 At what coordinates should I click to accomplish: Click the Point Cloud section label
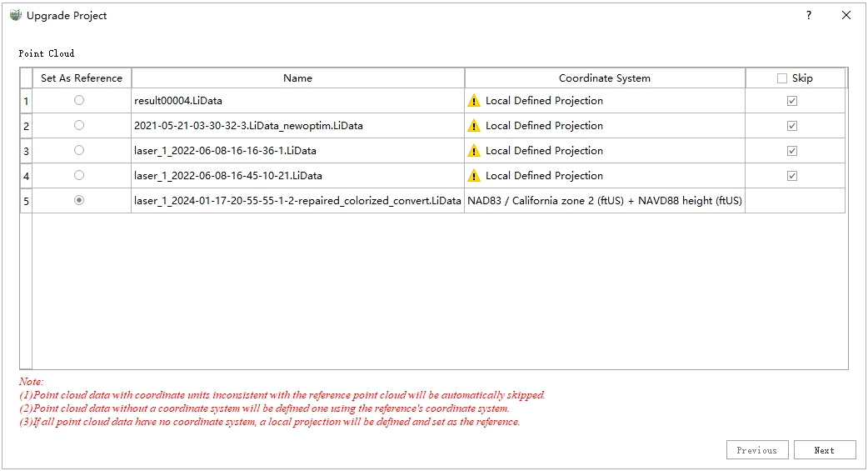pyautogui.click(x=47, y=53)
